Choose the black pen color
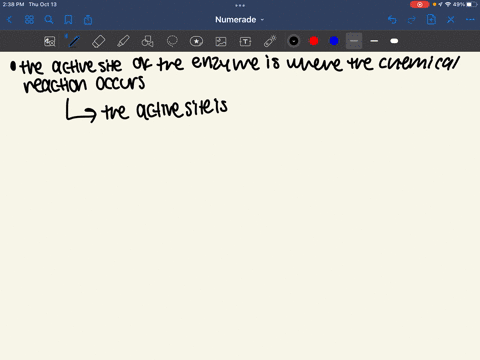The image size is (480, 360). click(294, 41)
